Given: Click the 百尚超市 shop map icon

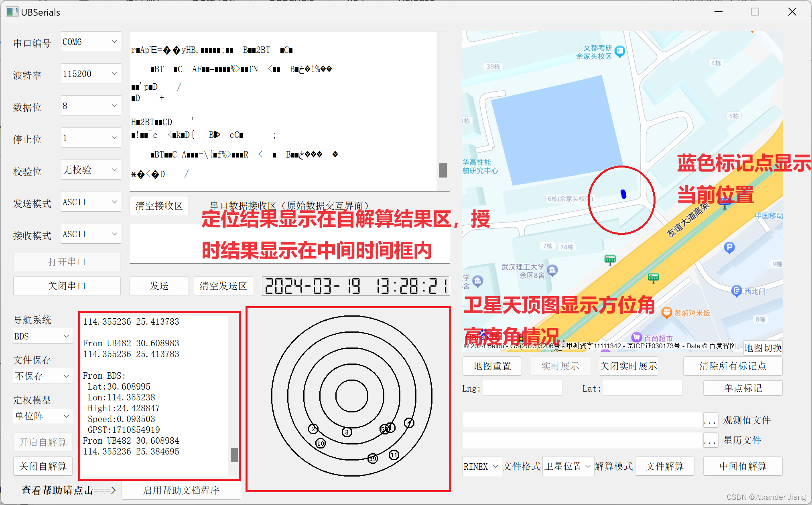Looking at the screenshot, I should [x=637, y=338].
